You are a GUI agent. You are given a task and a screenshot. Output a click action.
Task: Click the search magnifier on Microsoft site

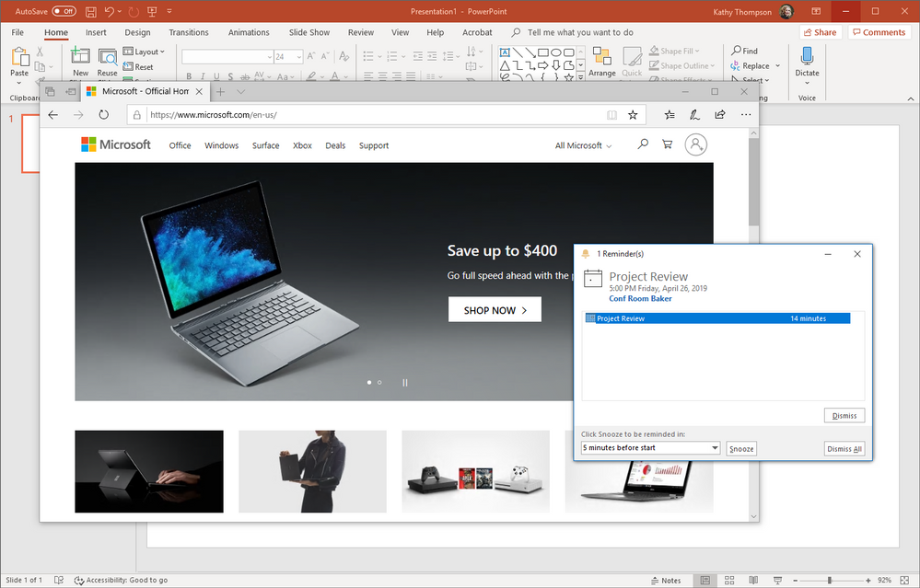(643, 144)
